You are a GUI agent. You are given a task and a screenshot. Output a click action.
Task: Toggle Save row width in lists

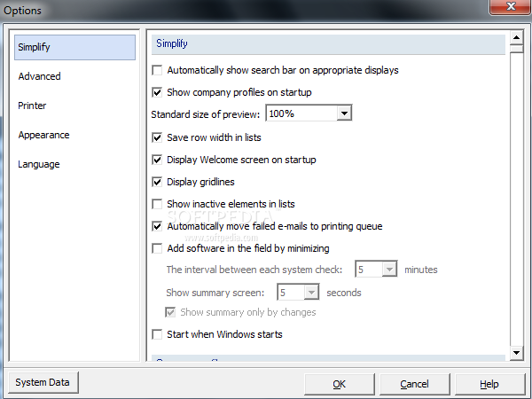click(157, 137)
